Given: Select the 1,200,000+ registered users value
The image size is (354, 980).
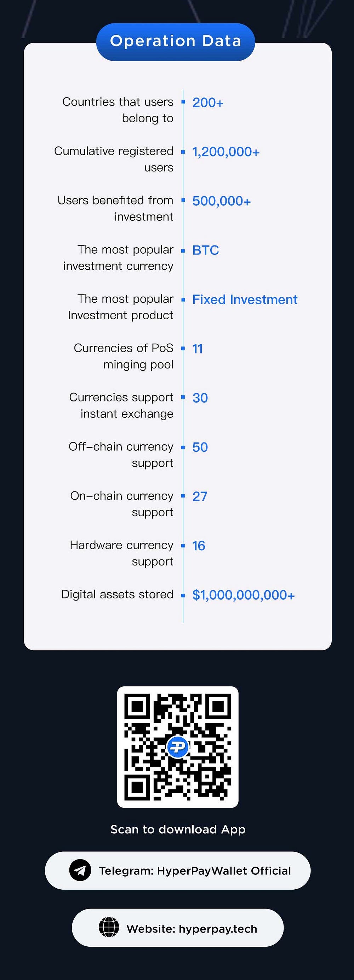Looking at the screenshot, I should [226, 152].
